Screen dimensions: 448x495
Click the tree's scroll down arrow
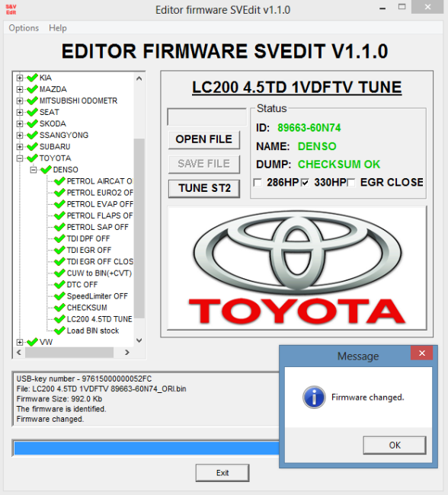139,340
